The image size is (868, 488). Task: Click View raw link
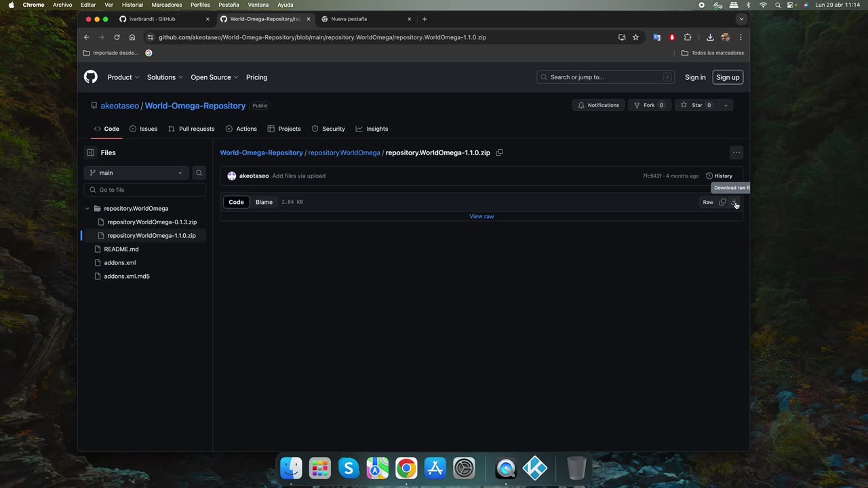(481, 216)
